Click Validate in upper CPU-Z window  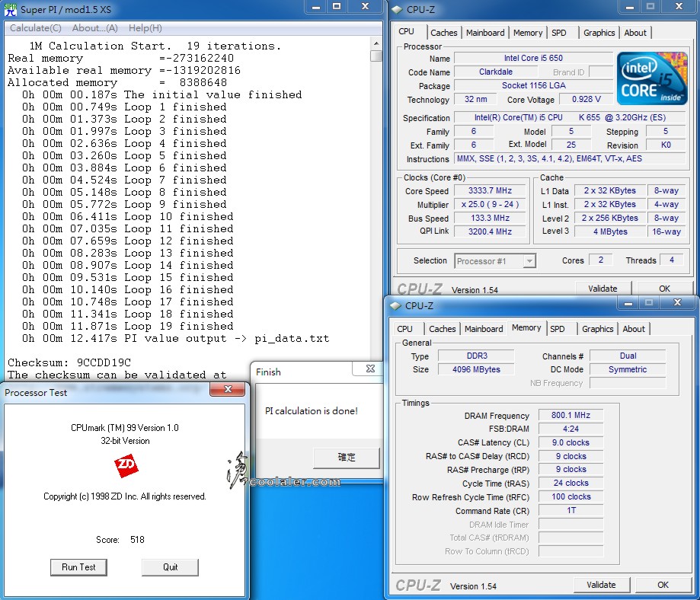(603, 289)
